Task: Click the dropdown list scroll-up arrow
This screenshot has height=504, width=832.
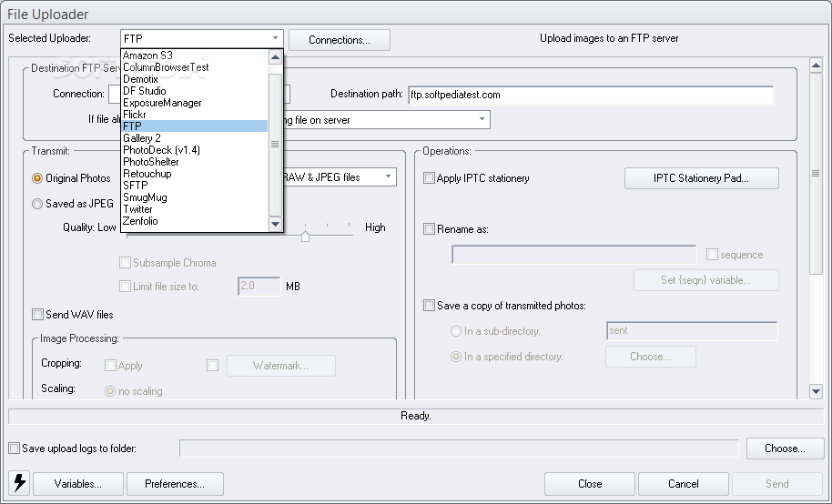Action: (x=275, y=57)
